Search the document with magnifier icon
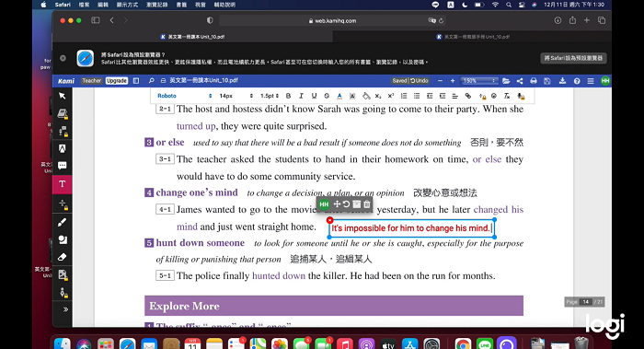 pyautogui.click(x=151, y=81)
